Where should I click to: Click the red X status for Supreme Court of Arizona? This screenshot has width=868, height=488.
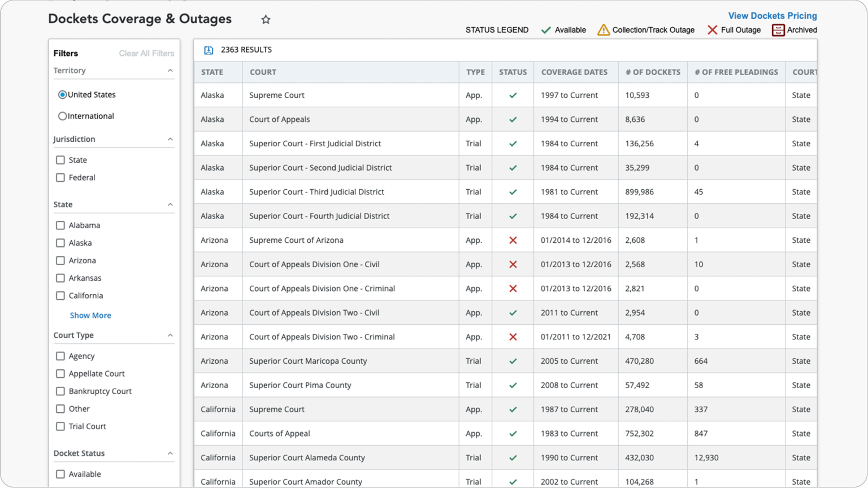(x=513, y=240)
